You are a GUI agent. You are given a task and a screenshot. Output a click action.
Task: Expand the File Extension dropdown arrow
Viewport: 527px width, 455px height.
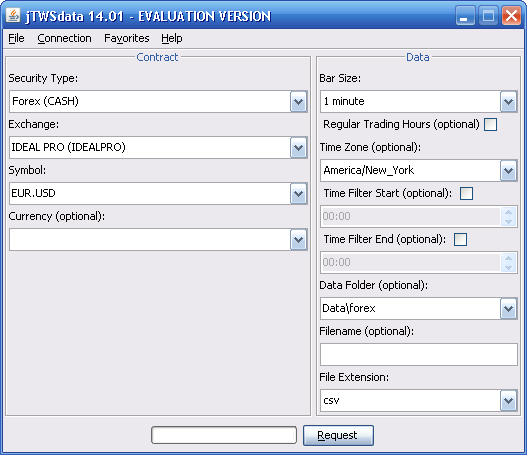click(x=509, y=401)
